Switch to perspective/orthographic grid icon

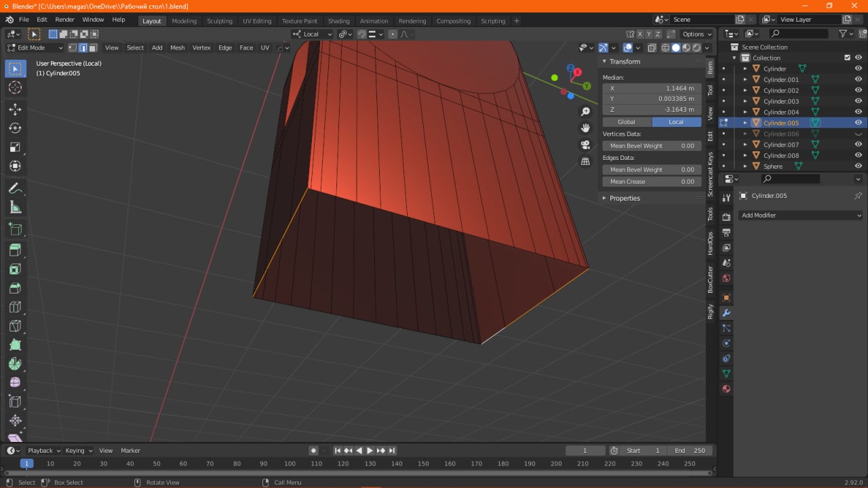coord(585,161)
